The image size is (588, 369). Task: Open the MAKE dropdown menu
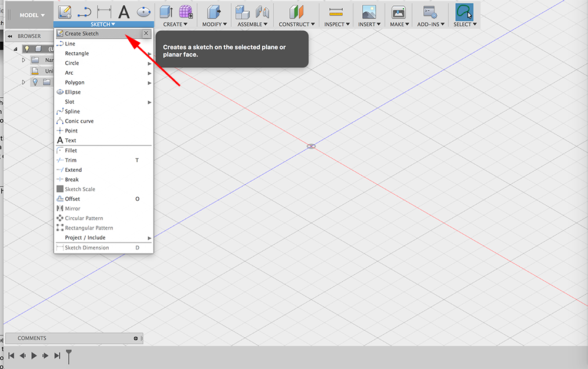point(399,24)
